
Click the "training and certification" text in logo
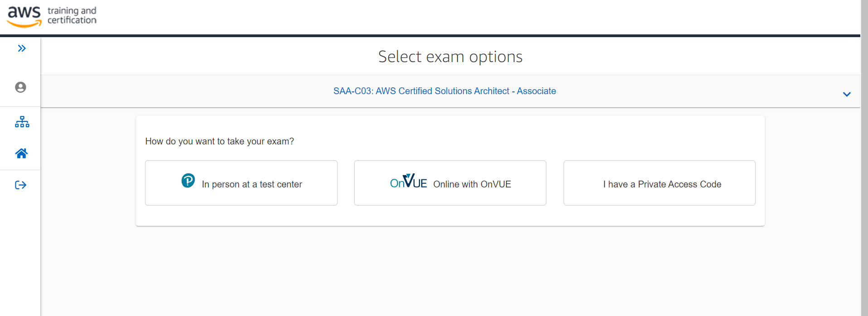[x=72, y=15]
